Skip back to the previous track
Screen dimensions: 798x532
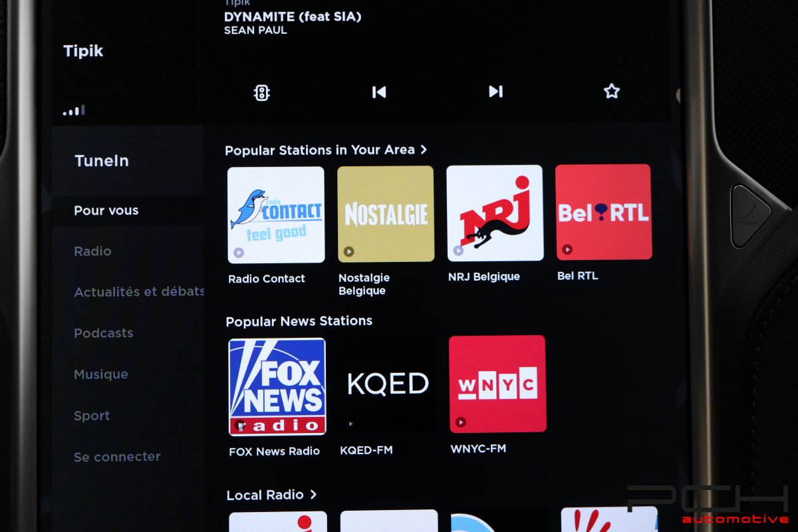379,92
